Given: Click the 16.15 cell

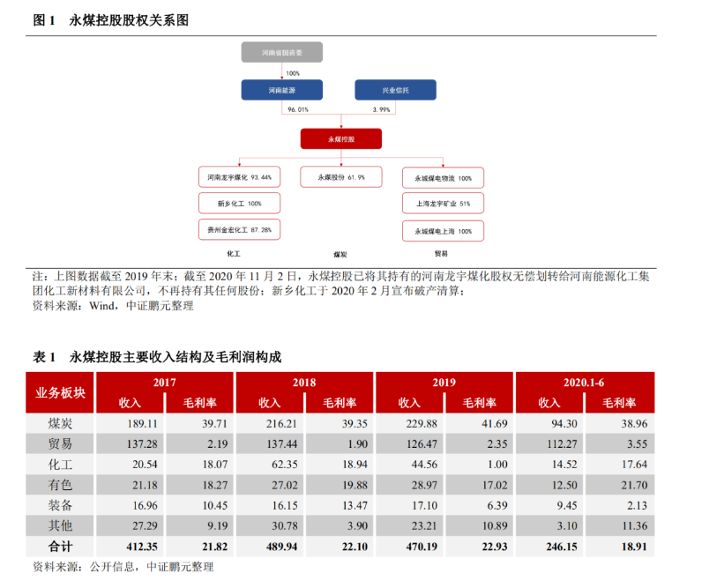Looking at the screenshot, I should point(270,505).
